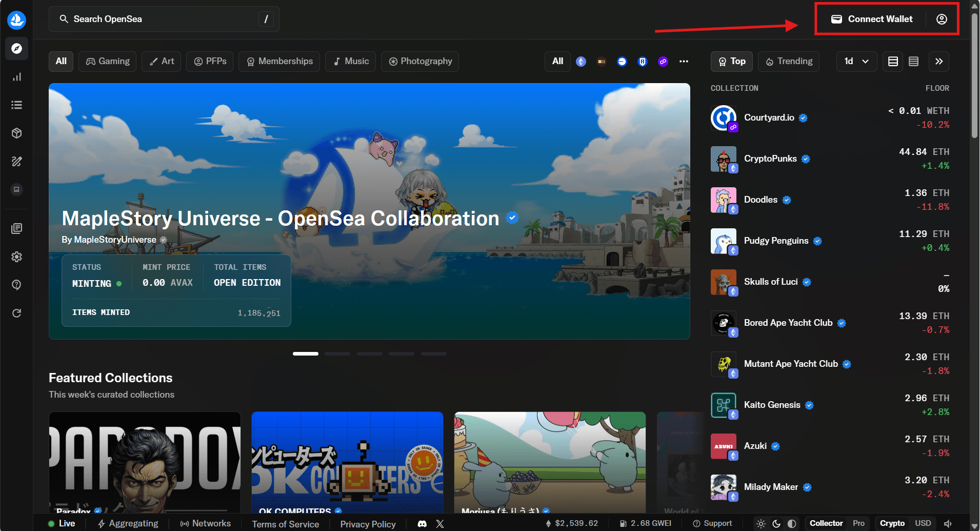Image resolution: width=980 pixels, height=531 pixels.
Task: Open the small image icon in sidebar
Action: pyautogui.click(x=16, y=190)
